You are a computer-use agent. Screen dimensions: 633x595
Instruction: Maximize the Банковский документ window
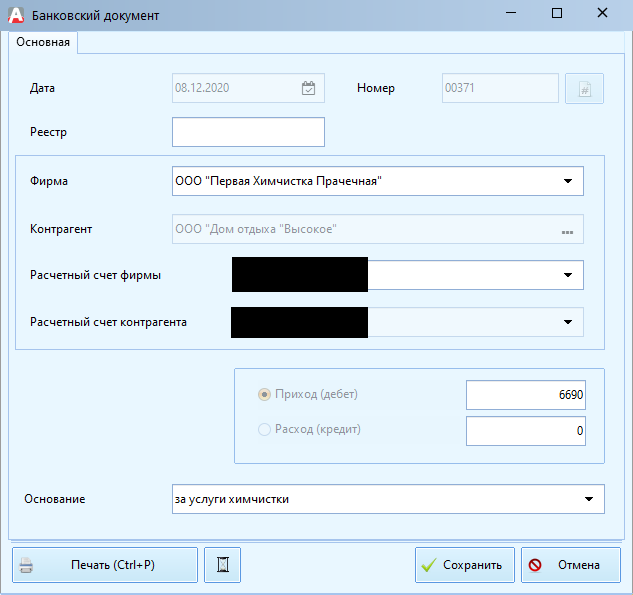coord(556,14)
